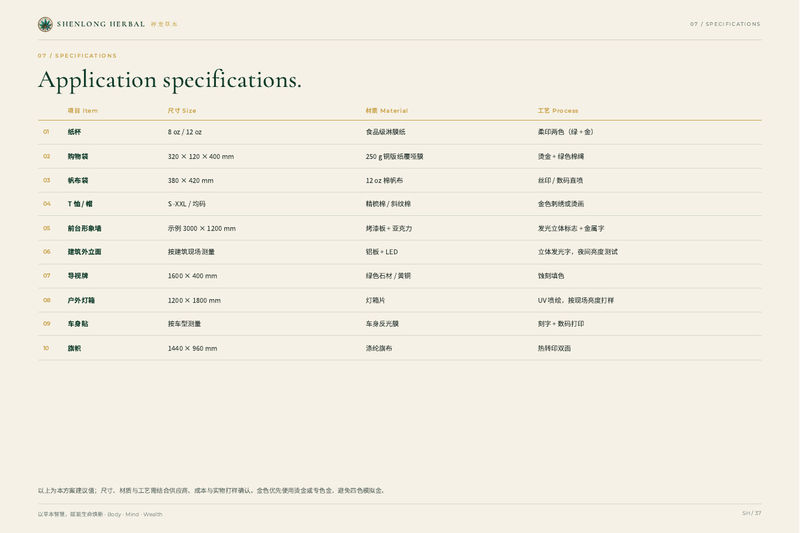The image size is (800, 533).
Task: Click the '食品级淋膜纸' material cell in row 01
Action: (x=385, y=132)
